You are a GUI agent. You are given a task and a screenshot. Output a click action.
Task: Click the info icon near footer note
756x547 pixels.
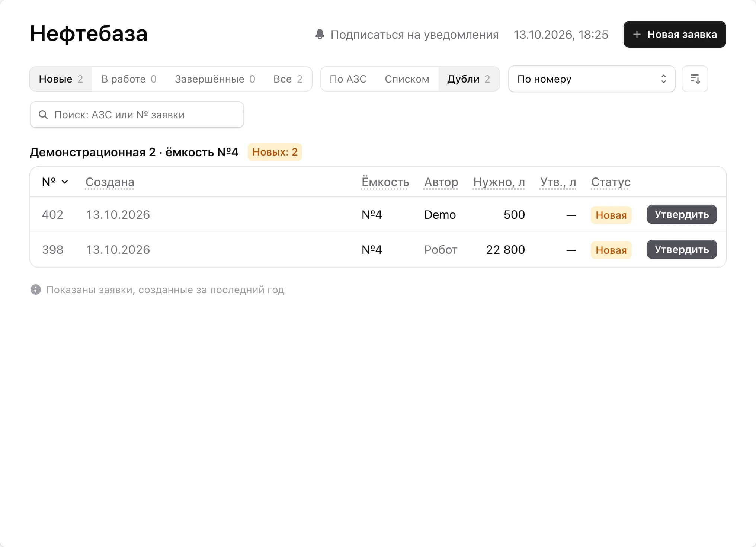[x=36, y=290]
